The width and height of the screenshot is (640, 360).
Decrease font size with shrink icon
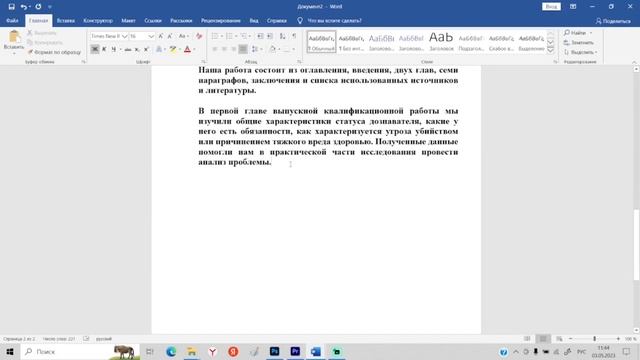pyautogui.click(x=170, y=36)
